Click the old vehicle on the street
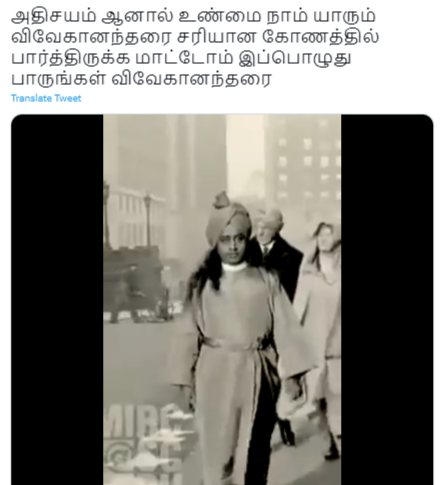 click(135, 283)
